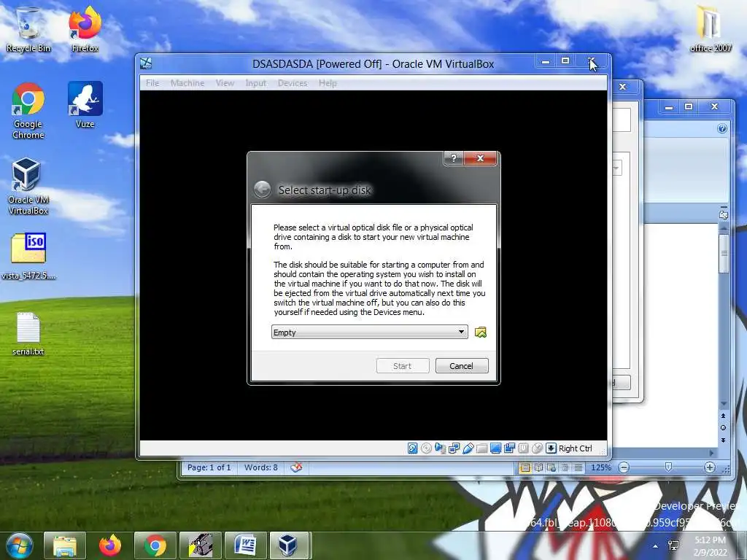The image size is (747, 560).
Task: Click the Word zoom out minus button
Action: tap(624, 467)
